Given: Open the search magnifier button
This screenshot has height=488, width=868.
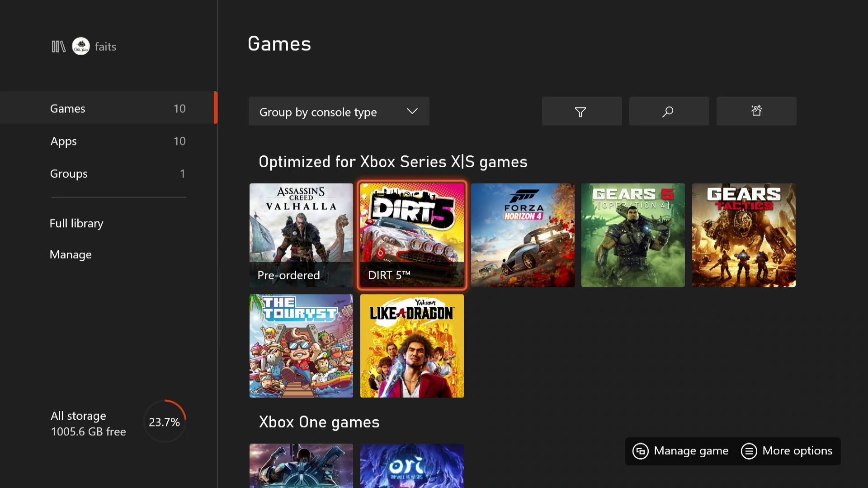Looking at the screenshot, I should [x=669, y=111].
